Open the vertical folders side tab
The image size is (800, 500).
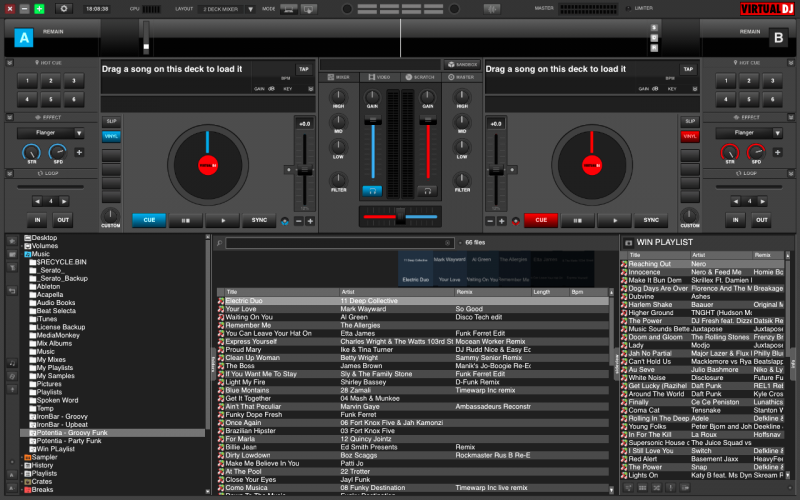pyautogui.click(x=213, y=364)
